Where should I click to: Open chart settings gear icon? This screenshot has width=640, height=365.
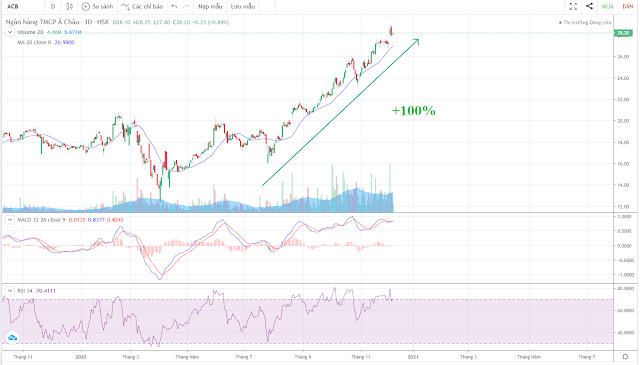[x=625, y=357]
